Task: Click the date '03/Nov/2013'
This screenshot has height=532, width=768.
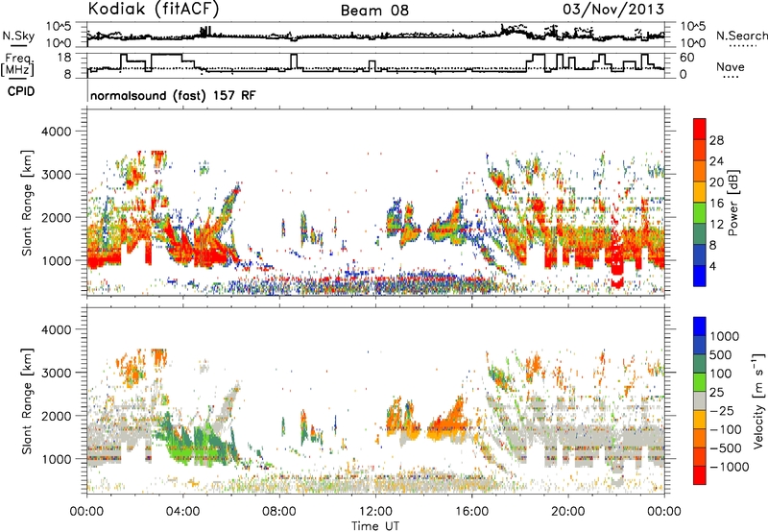Action: click(x=613, y=9)
